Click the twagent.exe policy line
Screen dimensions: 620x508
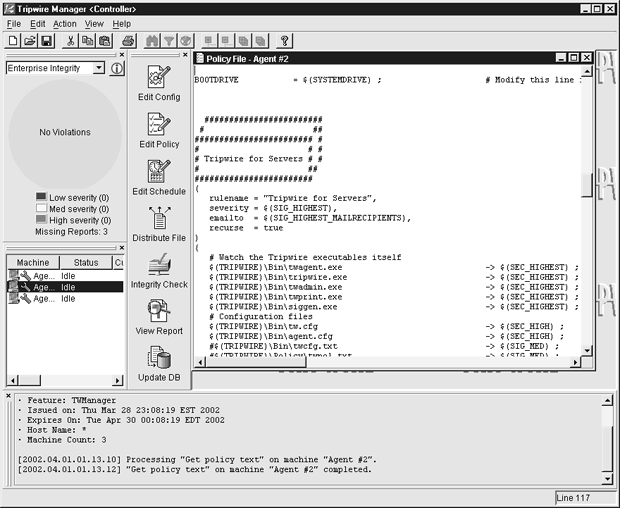(x=394, y=267)
